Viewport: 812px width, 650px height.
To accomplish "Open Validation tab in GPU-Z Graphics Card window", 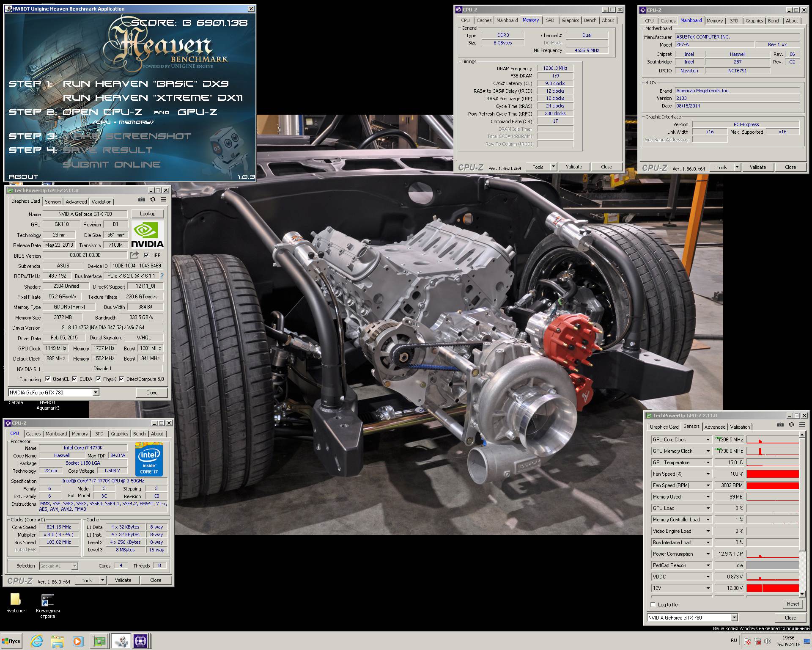I will tap(101, 202).
